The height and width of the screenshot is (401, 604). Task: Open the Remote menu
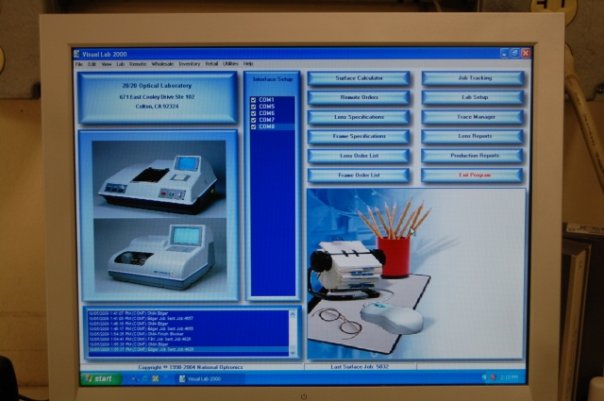[138, 64]
